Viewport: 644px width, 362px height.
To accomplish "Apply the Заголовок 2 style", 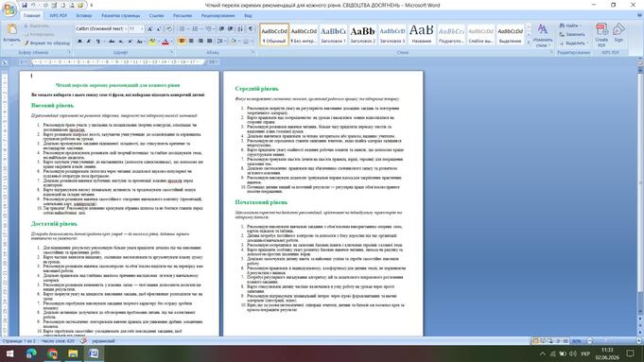I will tap(362, 34).
